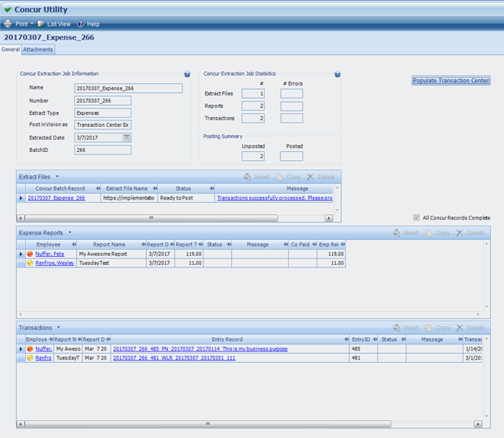504x438 pixels.
Task: Click help icon in Job Statistics panel
Action: (x=337, y=74)
